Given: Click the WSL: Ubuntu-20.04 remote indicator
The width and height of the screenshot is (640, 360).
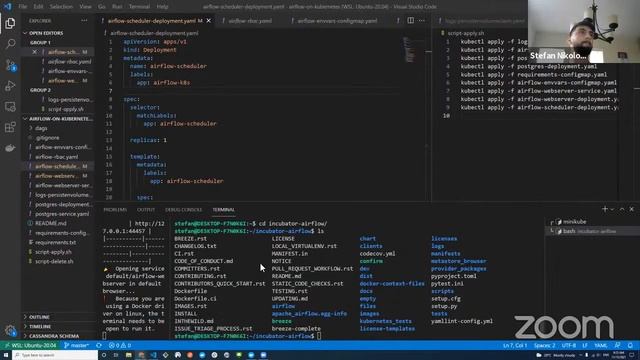Looking at the screenshot, I should (30, 345).
